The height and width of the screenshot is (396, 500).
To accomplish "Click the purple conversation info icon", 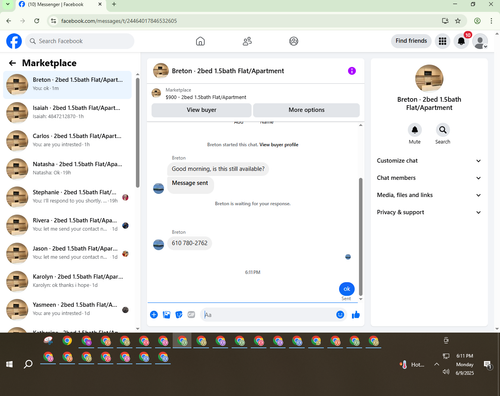I will [352, 71].
